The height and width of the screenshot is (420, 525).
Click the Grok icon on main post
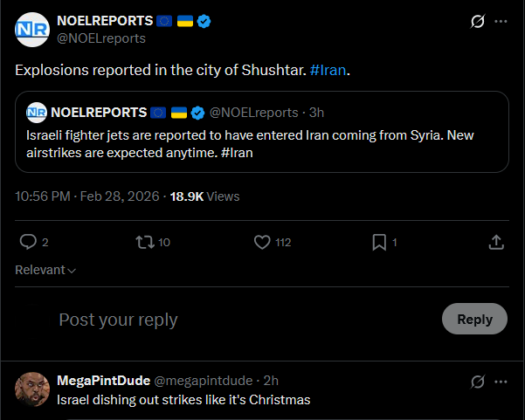(x=478, y=22)
